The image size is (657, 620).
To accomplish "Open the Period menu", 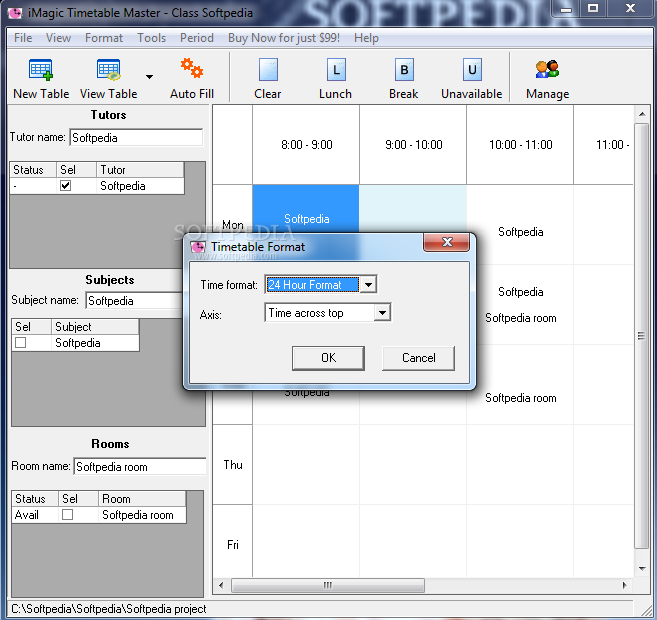I will 197,38.
